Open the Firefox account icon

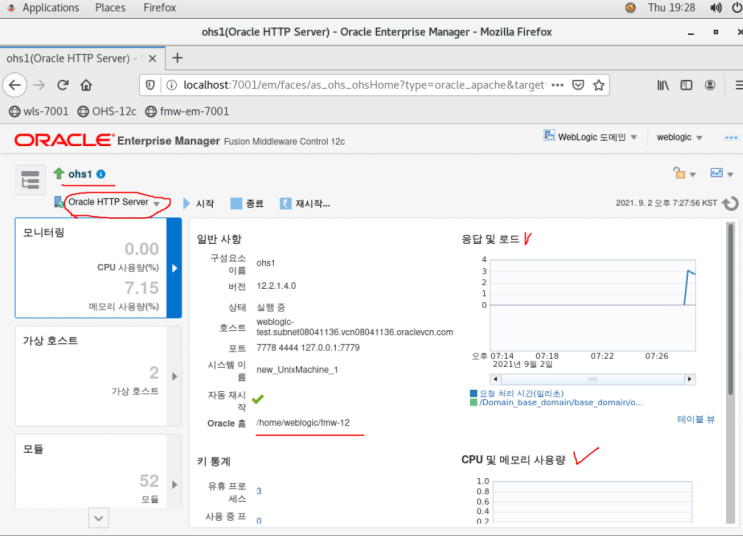[710, 85]
